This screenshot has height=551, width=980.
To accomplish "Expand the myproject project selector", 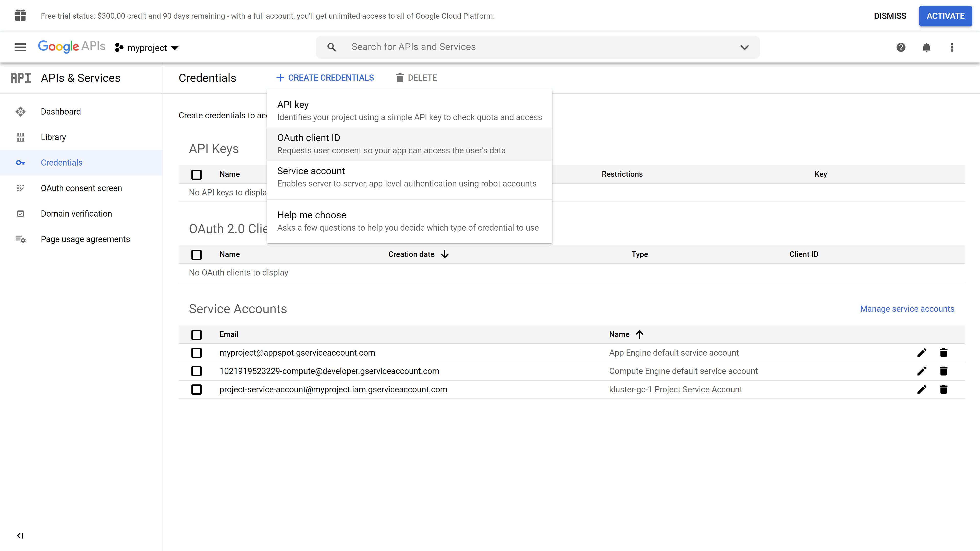I will [x=147, y=48].
